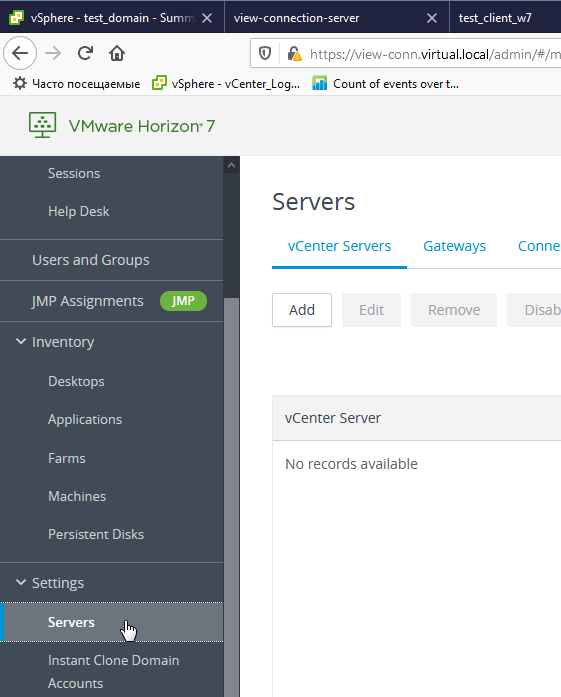Open Machines under Inventory

[x=77, y=496]
